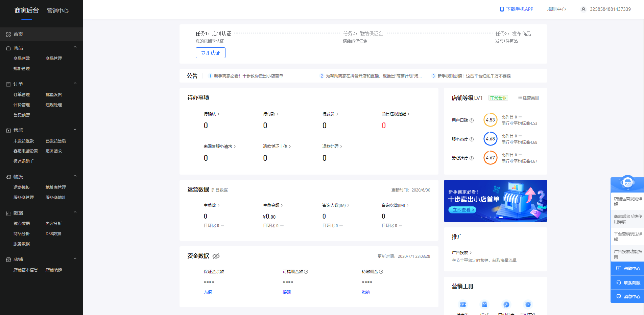Click the customer service robot avatar icon

pyautogui.click(x=628, y=183)
